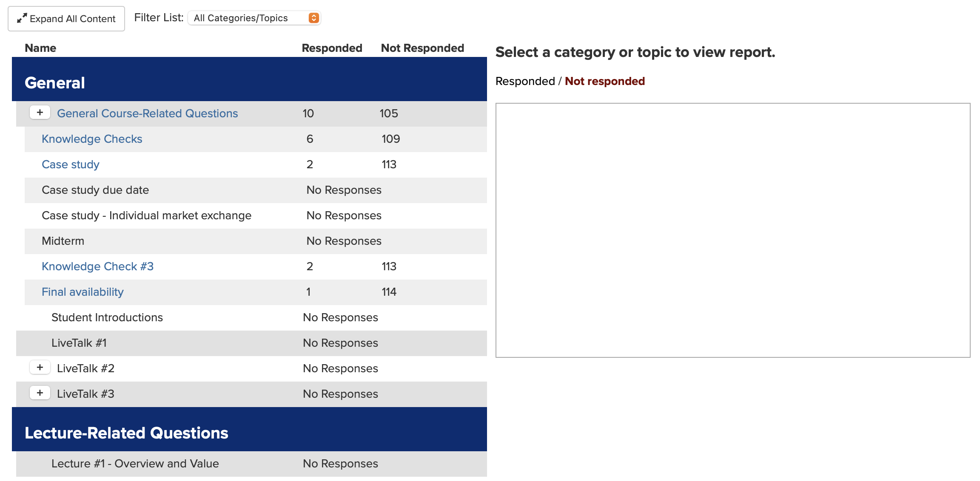The width and height of the screenshot is (980, 481).
Task: Expand the LiveTalk #2 topic
Action: 40,367
